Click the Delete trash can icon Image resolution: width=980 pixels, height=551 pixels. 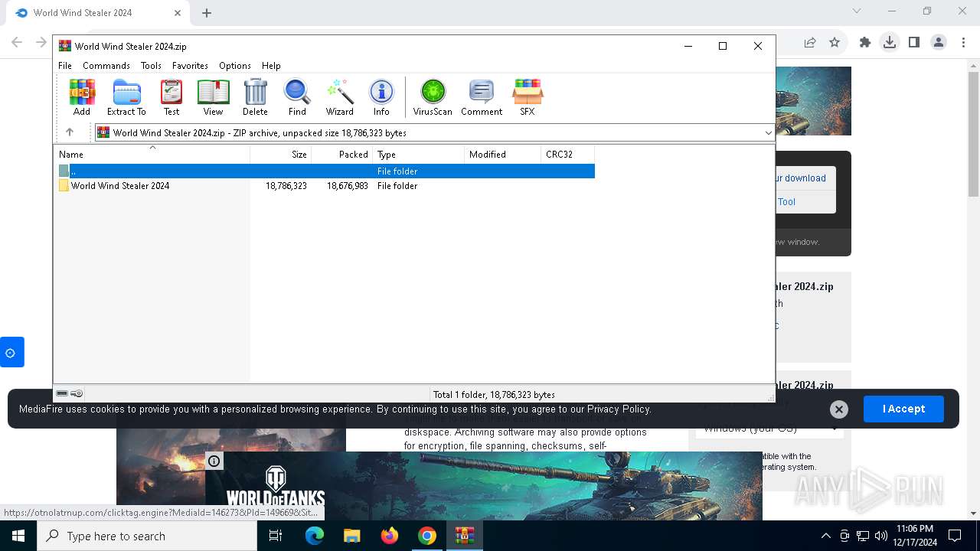[x=255, y=97]
